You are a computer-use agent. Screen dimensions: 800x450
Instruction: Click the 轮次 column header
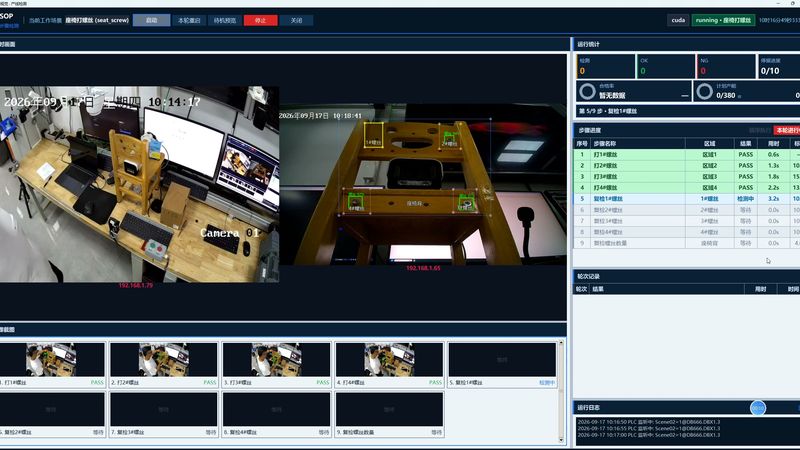click(x=581, y=289)
